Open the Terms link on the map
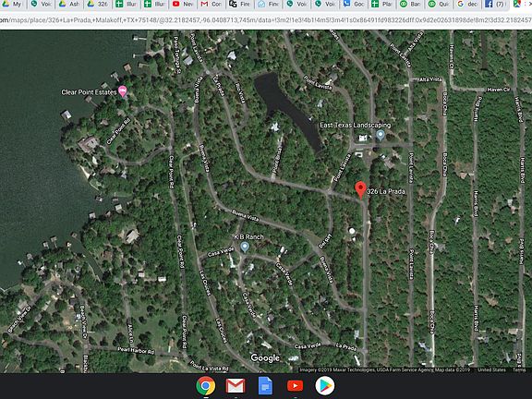 (x=519, y=369)
